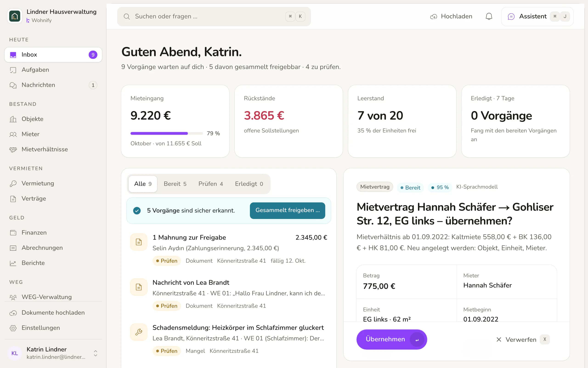588x368 pixels.
Task: Click Gesammelt freigeben button
Action: coord(287,210)
